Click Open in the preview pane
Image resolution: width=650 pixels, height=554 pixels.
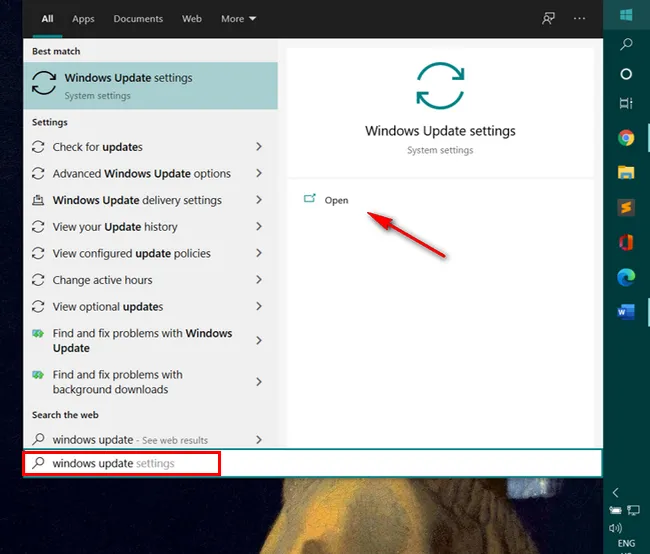coord(336,200)
